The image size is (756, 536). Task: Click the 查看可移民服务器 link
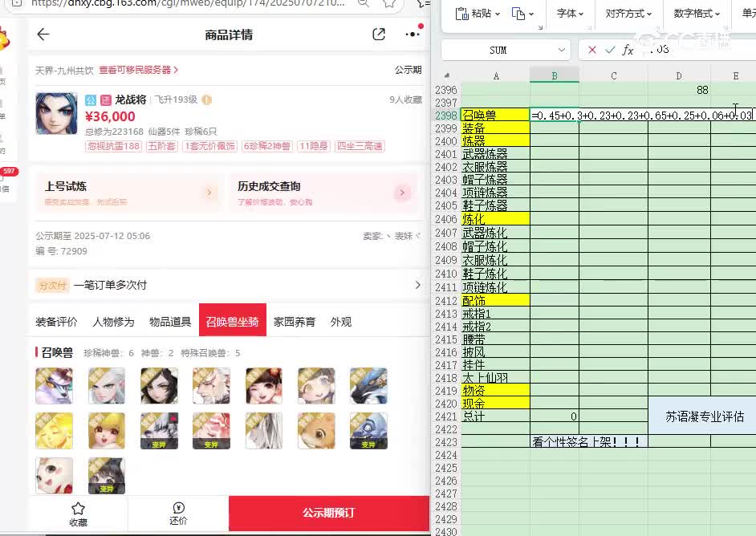pos(139,70)
